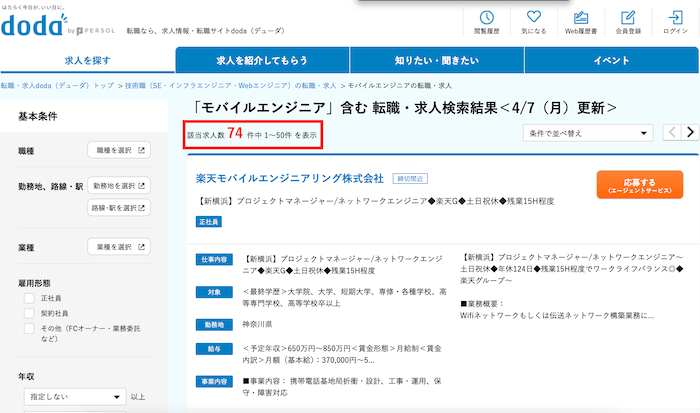Click the 正社員 tag on job card

coord(208,221)
